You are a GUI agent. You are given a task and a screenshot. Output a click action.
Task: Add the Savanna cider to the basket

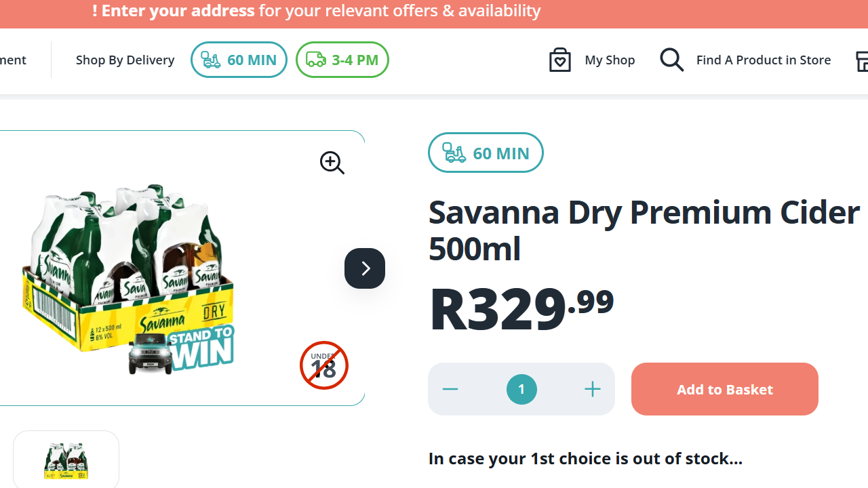[x=724, y=389]
